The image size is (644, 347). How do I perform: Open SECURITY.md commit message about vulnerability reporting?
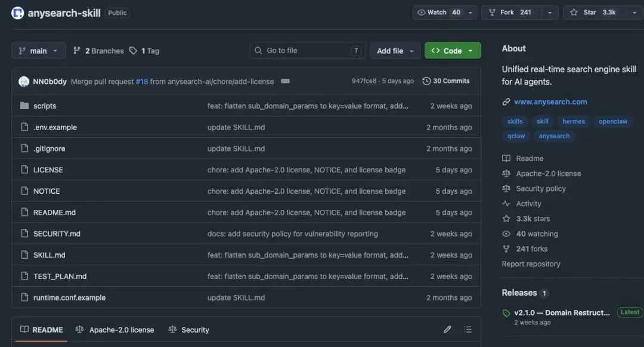pyautogui.click(x=292, y=234)
